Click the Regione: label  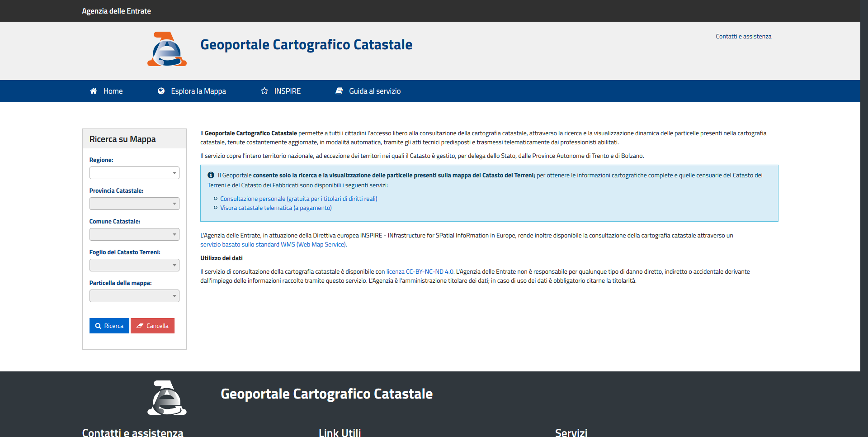coord(101,160)
